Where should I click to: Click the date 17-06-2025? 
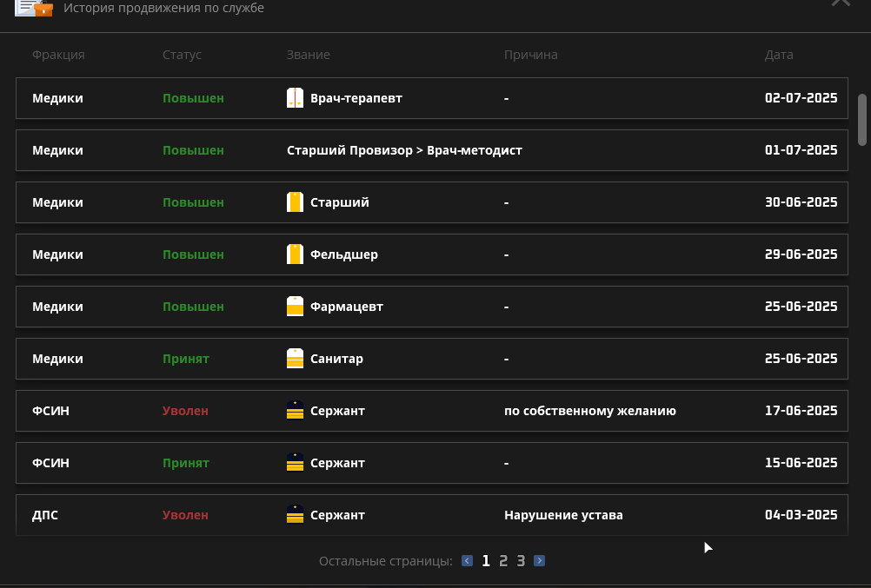pos(801,411)
